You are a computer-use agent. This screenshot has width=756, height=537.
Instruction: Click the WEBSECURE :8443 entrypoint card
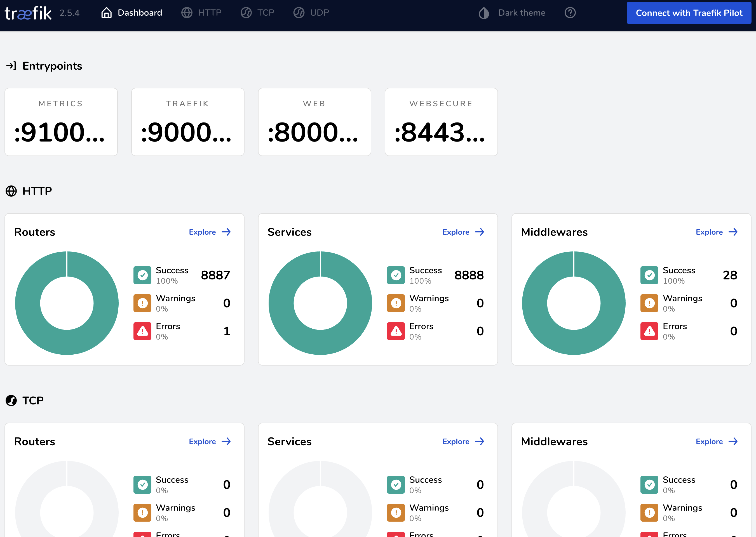point(441,122)
